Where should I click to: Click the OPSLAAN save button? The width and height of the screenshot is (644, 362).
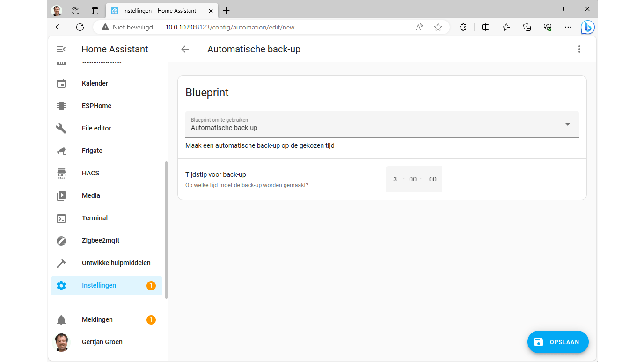click(557, 342)
